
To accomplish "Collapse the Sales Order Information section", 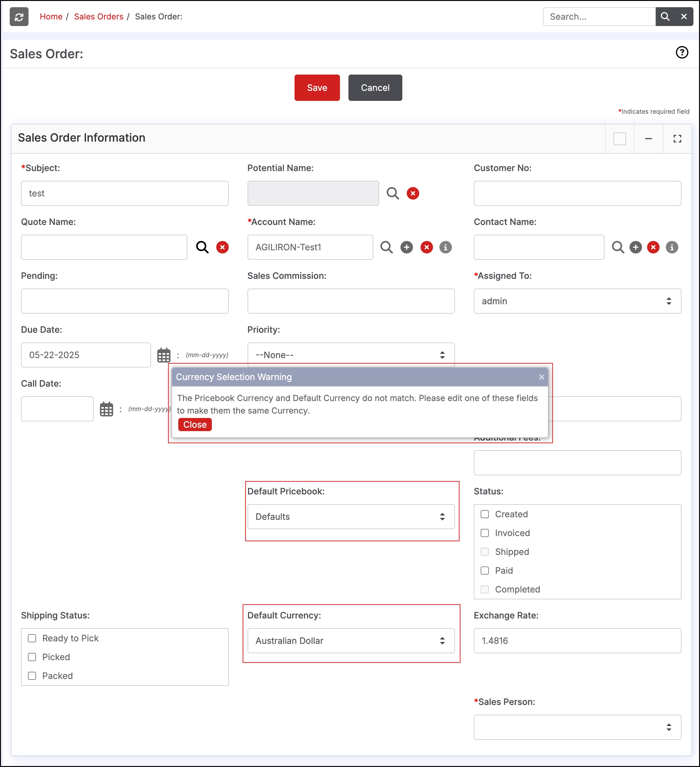I will 649,139.
